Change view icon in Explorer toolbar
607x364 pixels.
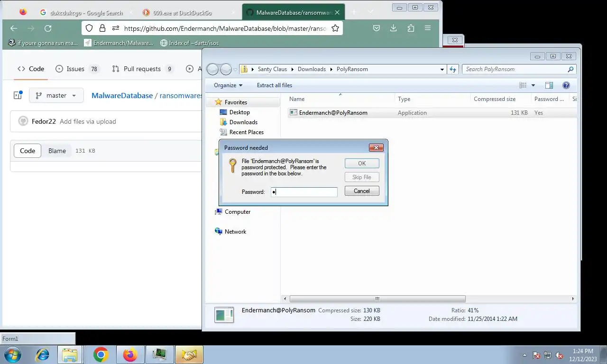(523, 85)
